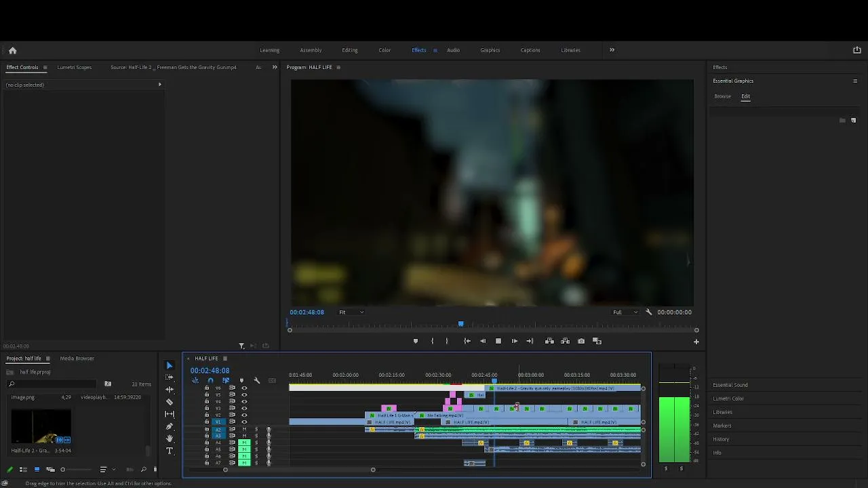Open the Media Browser tab
This screenshot has height=488, width=868.
[77, 359]
